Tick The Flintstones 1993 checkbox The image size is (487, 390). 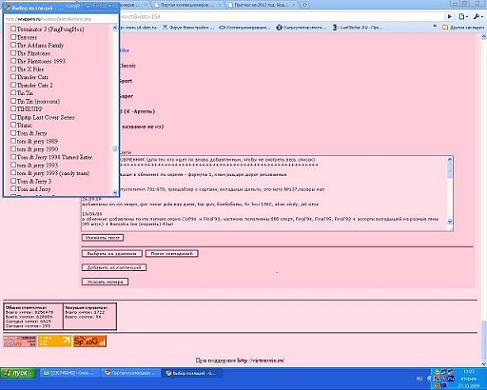[x=13, y=61]
